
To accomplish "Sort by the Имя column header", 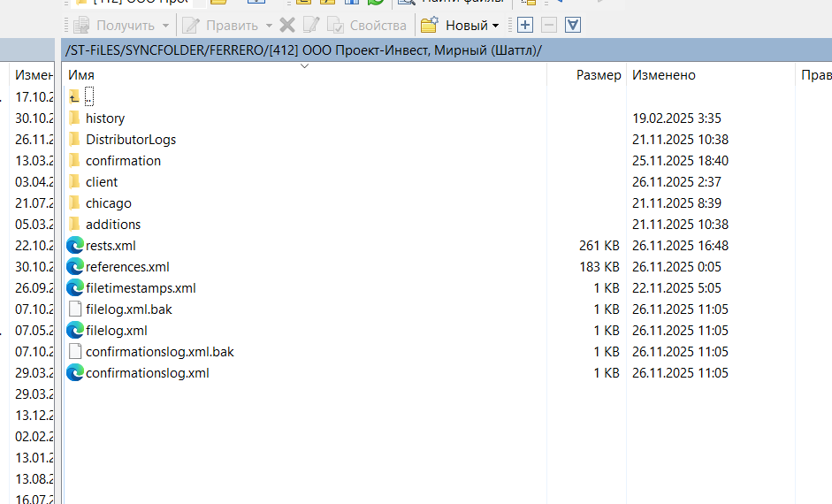I will 81,75.
